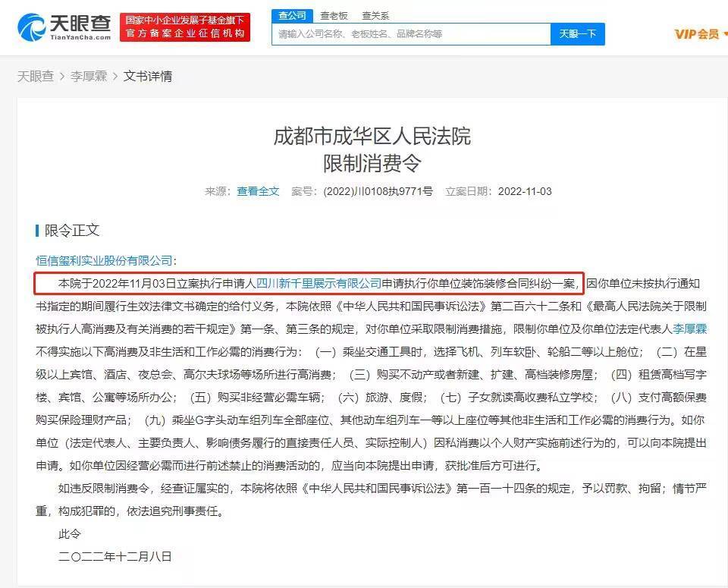Image resolution: width=728 pixels, height=588 pixels.
Task: Select the 文书详情 breadcrumb entry
Action: (x=148, y=76)
